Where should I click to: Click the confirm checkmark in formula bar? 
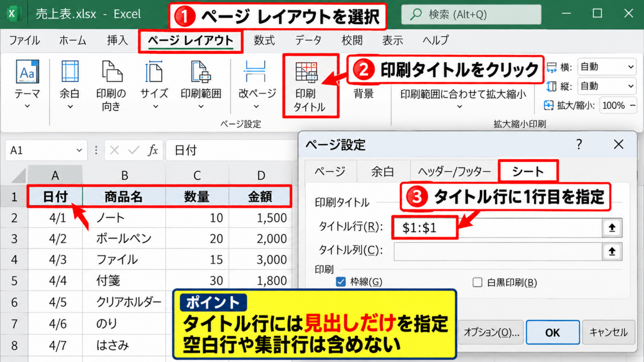coord(134,150)
